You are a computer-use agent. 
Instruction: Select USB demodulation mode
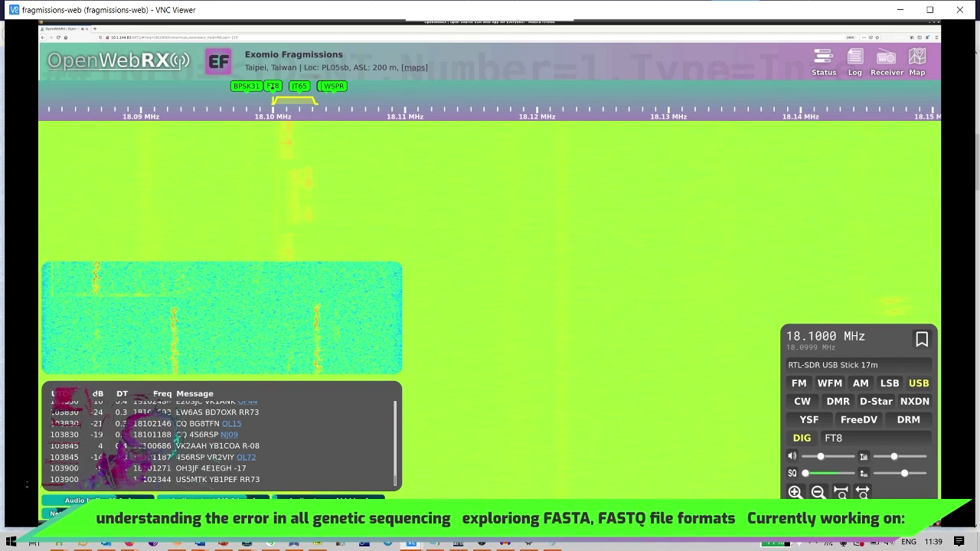coord(918,383)
